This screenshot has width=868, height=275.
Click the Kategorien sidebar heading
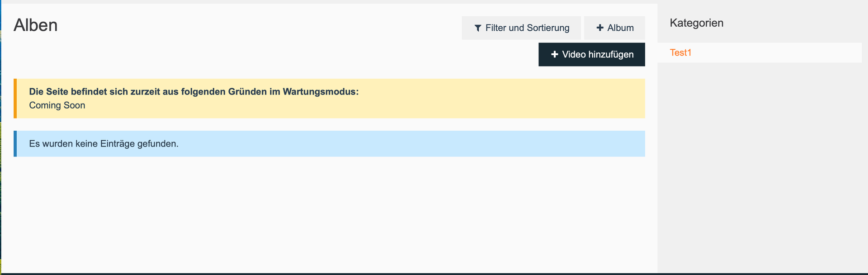tap(696, 23)
